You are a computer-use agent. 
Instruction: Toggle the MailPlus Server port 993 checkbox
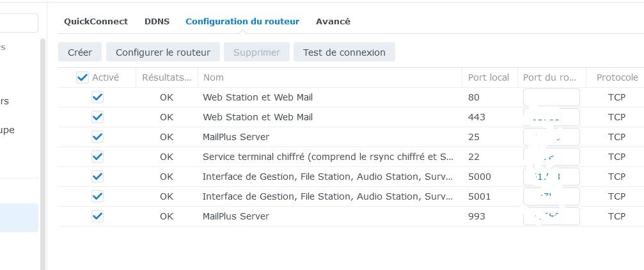tap(97, 216)
